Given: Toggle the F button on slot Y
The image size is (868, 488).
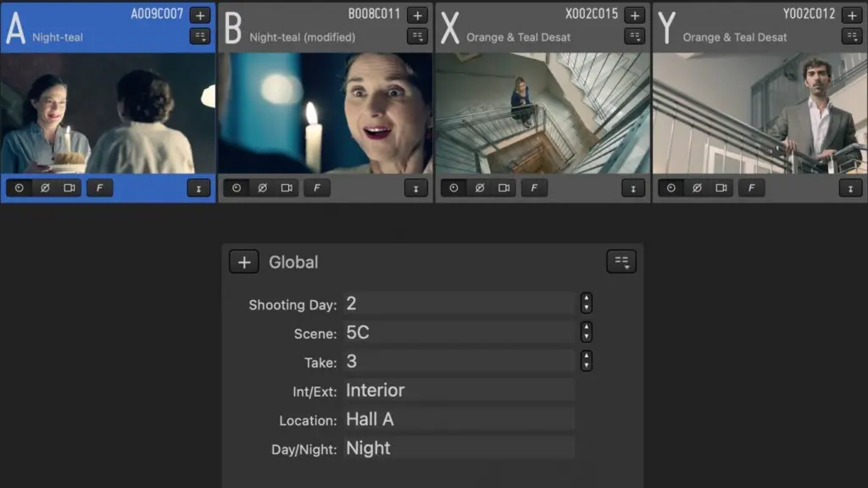Looking at the screenshot, I should (x=751, y=188).
